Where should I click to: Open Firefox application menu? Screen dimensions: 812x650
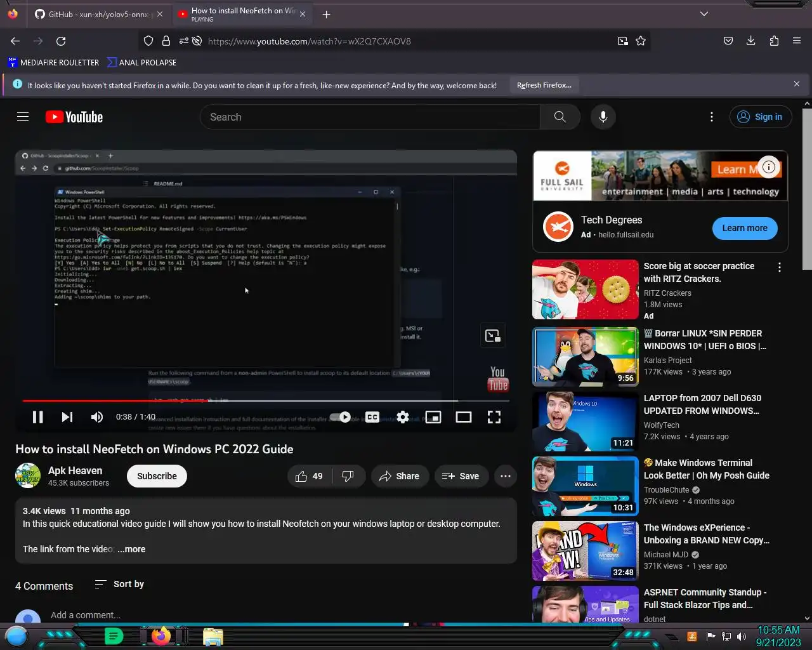[x=797, y=41]
